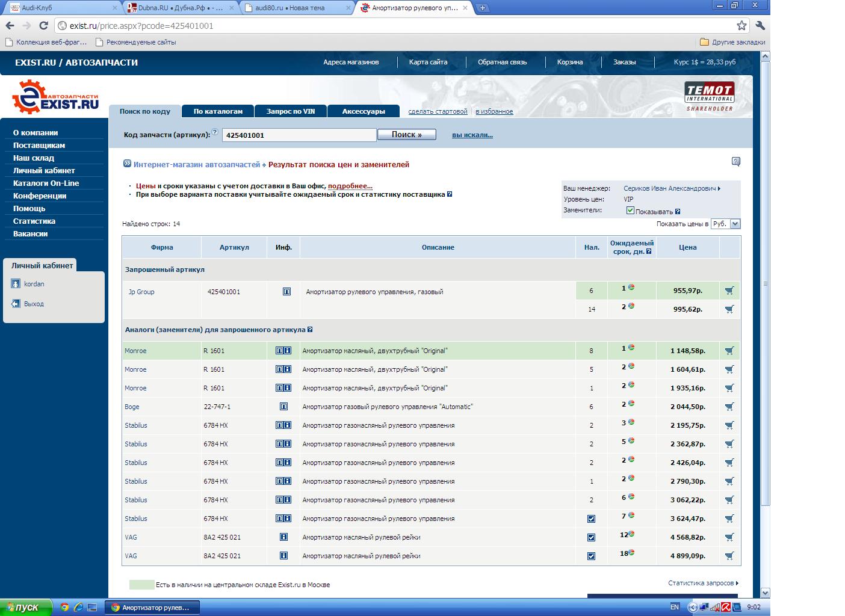845x616 pixels.
Task: Open info icon for VAG at 4 568,82р.
Action: click(x=283, y=537)
